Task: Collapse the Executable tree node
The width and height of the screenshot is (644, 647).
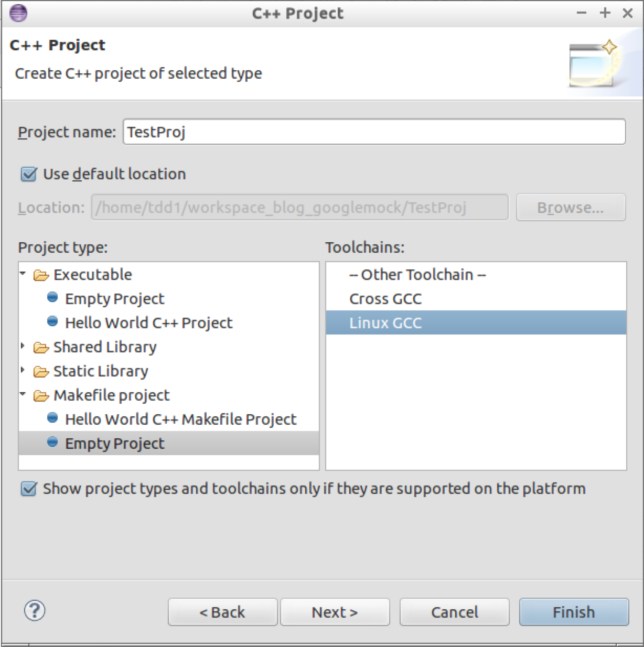Action: click(23, 273)
